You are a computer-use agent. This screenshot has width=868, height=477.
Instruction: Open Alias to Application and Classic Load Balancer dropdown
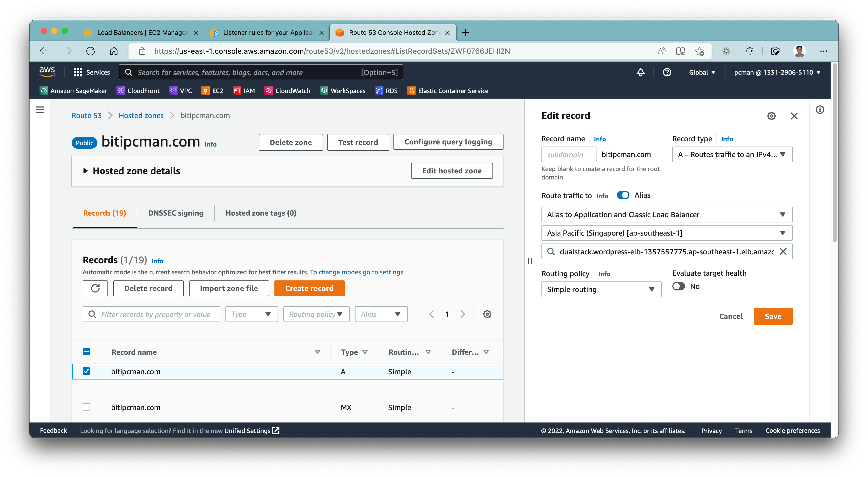pos(667,215)
